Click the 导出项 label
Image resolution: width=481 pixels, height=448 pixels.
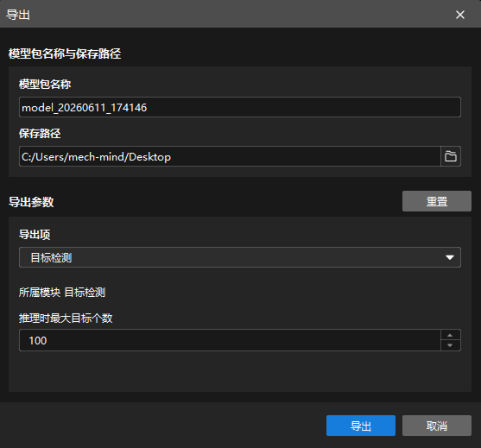pyautogui.click(x=35, y=235)
